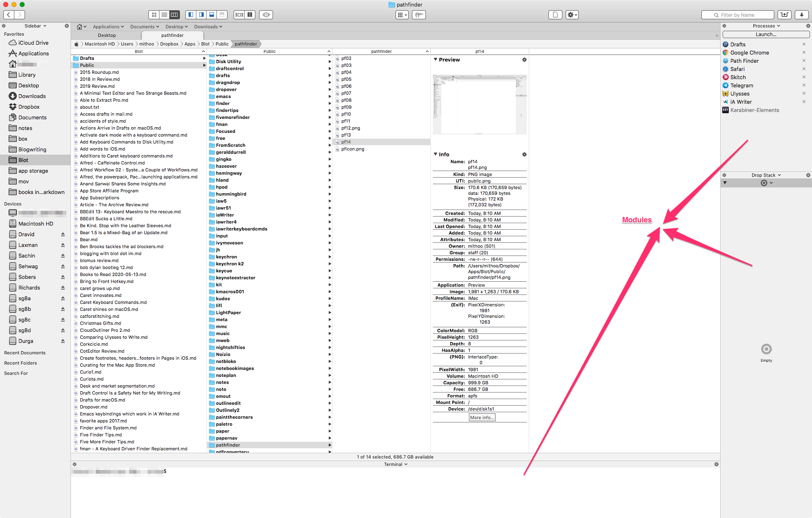The width and height of the screenshot is (812, 518).
Task: Toggle Quick Look eye button
Action: (266, 15)
